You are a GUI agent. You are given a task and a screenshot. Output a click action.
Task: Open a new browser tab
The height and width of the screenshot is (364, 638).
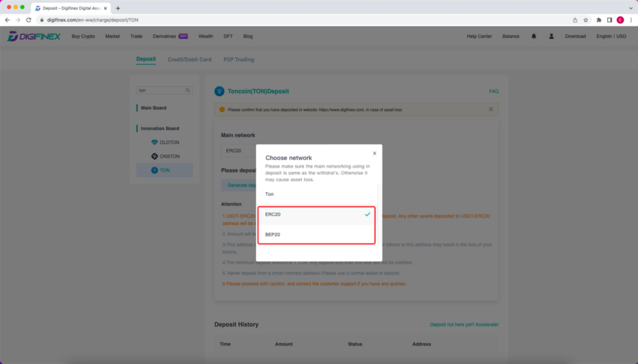[x=118, y=8]
